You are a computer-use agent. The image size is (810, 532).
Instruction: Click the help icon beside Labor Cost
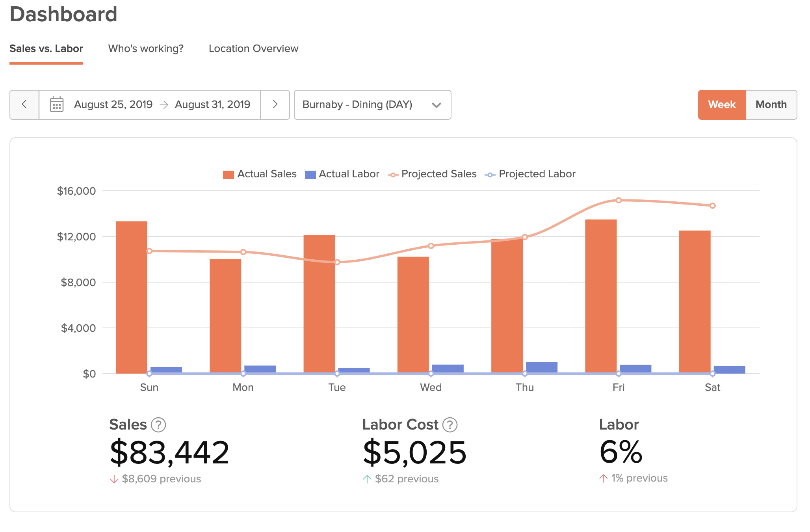click(x=450, y=425)
